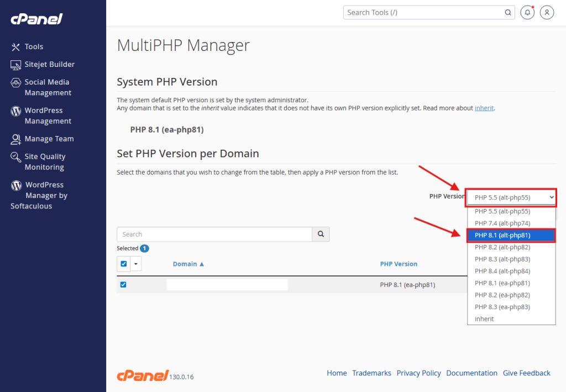Click the cPanel logo in sidebar
The width and height of the screenshot is (566, 392).
pyautogui.click(x=36, y=19)
